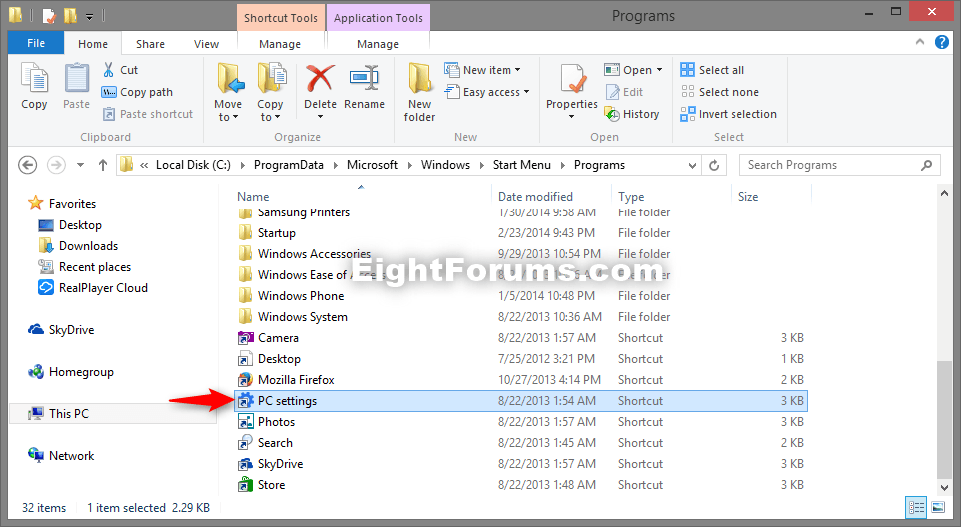The width and height of the screenshot is (961, 527).
Task: Click Local Disk (C:) breadcrumb
Action: pos(193,165)
